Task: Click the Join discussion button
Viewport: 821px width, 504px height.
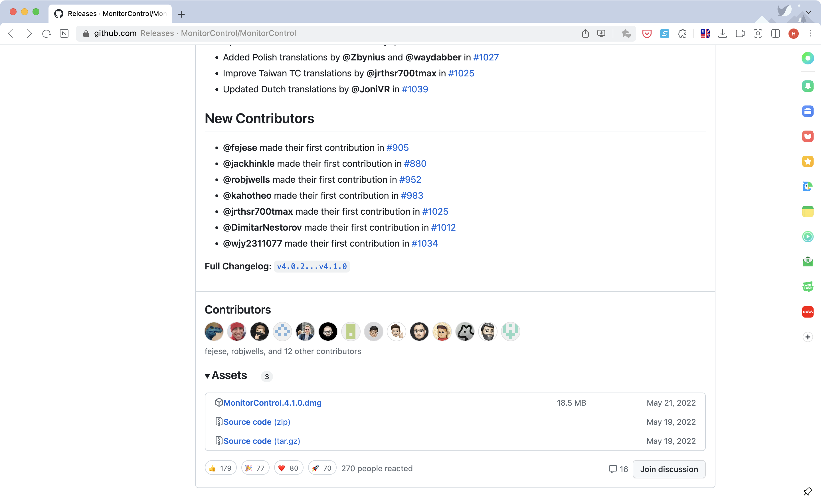Action: (x=669, y=469)
